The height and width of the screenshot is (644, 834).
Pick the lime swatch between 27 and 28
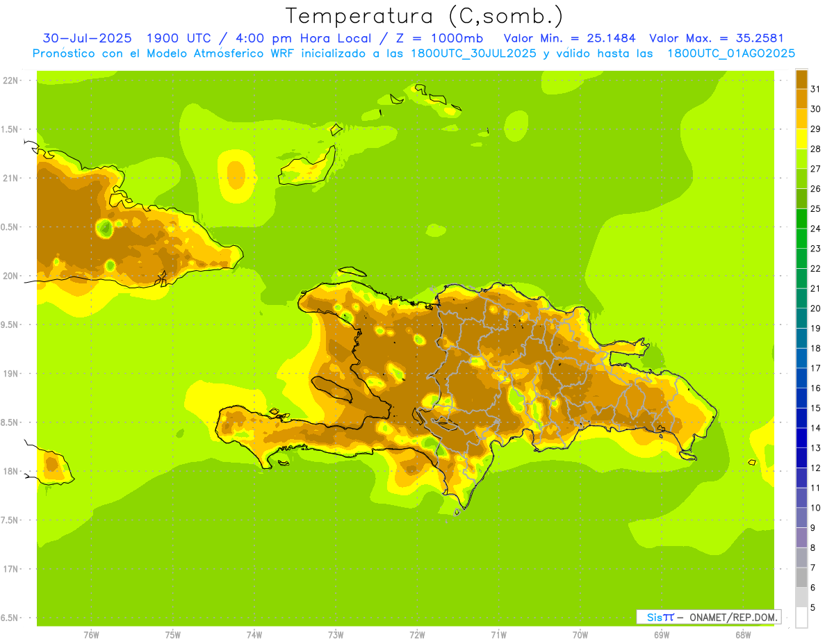801,159
